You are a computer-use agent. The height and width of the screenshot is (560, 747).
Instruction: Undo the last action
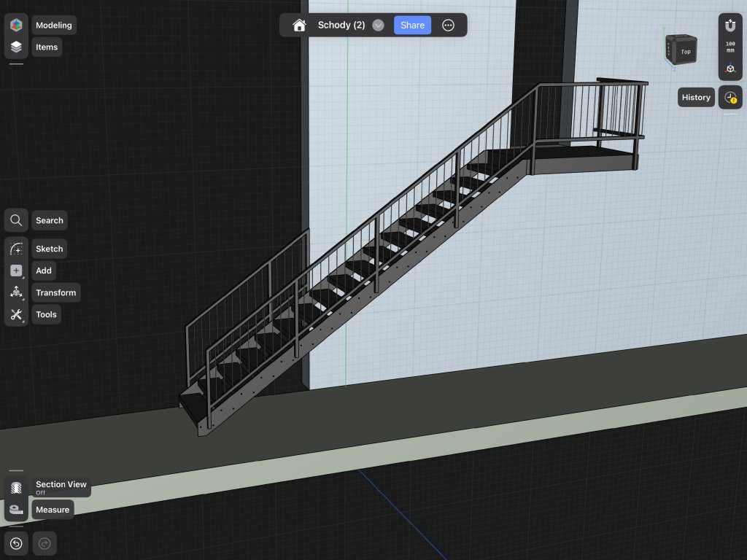pyautogui.click(x=16, y=543)
